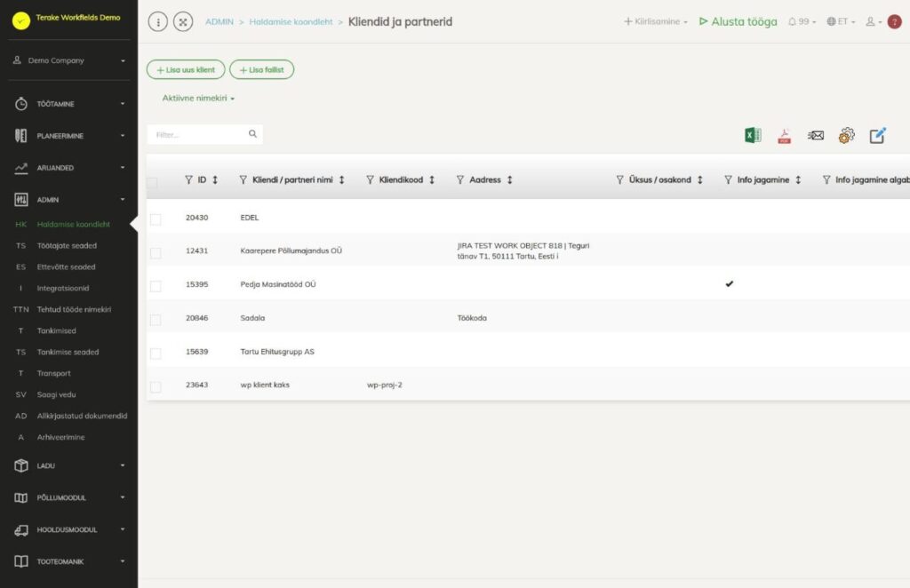Select the Sadala row checkbox
910x588 pixels.
coord(156,320)
